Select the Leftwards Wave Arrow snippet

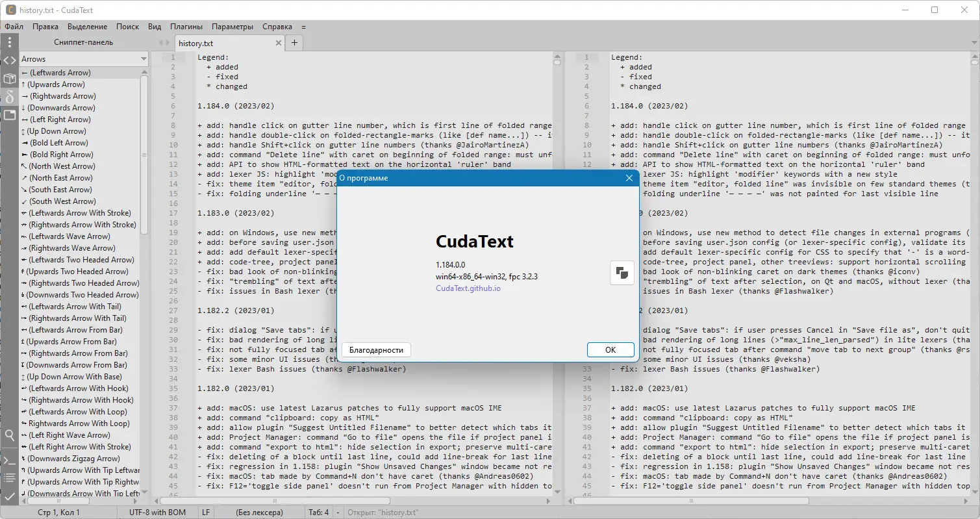[x=80, y=236]
